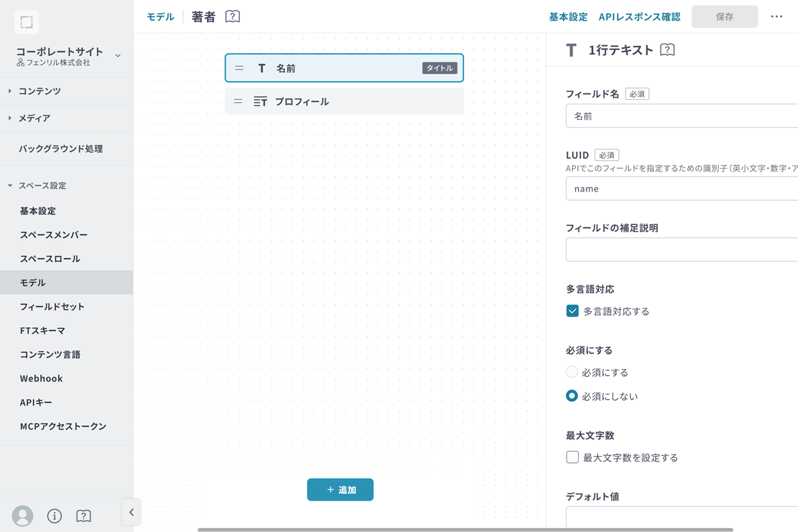Click the help icon next to 著者 title
Image resolution: width=798 pixels, height=532 pixels.
pos(232,17)
